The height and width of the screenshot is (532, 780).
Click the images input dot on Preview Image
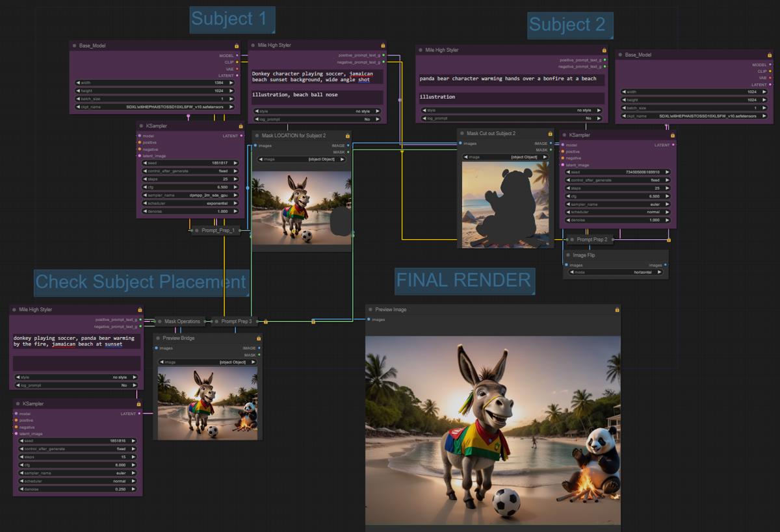pyautogui.click(x=369, y=320)
